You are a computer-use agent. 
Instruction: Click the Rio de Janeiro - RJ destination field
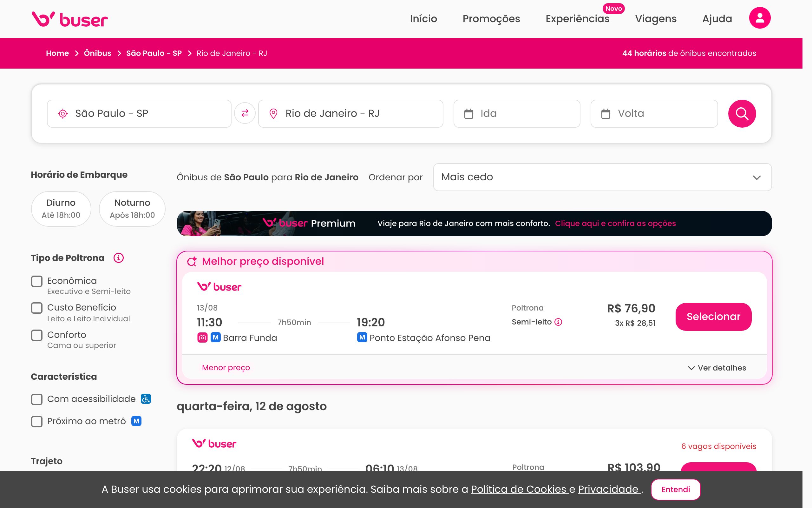[x=350, y=114]
